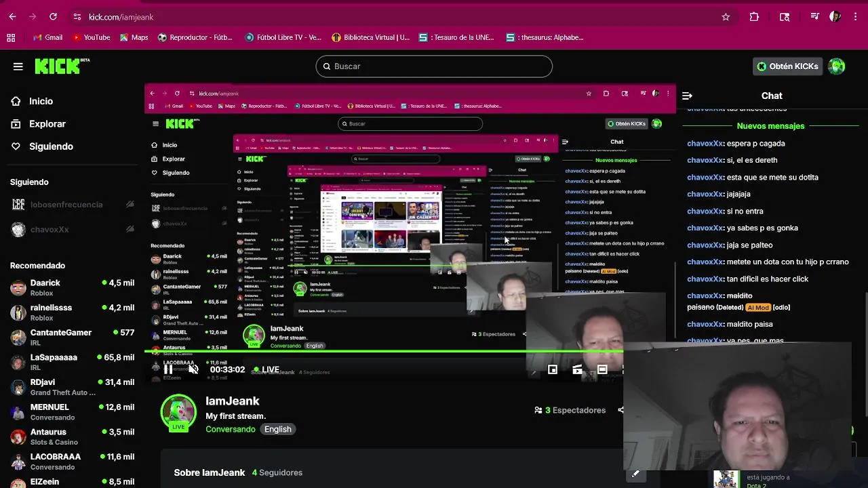Bookmark this page with the star icon
This screenshot has height=488, width=868.
coord(726,17)
